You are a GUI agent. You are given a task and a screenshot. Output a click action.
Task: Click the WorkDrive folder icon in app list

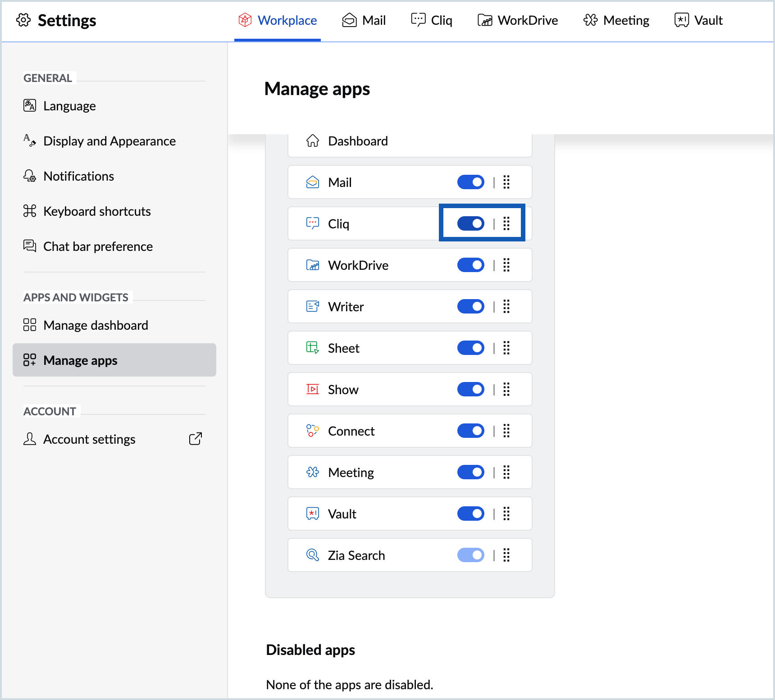pyautogui.click(x=313, y=265)
